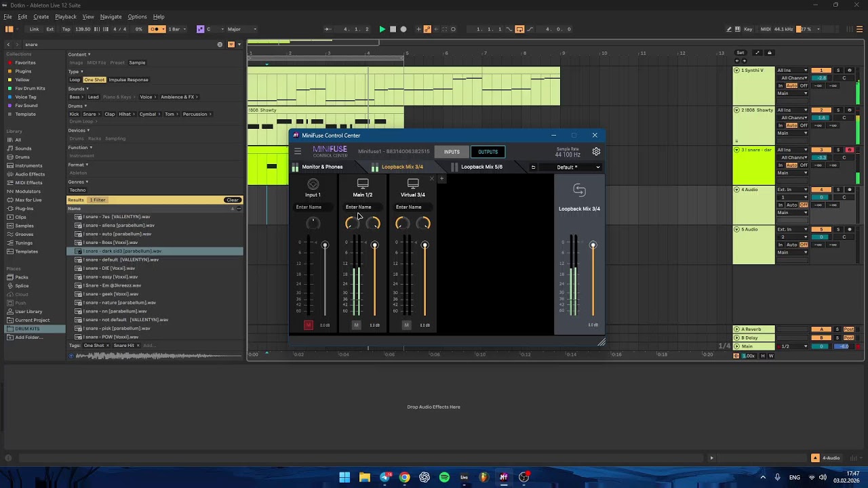This screenshot has width=868, height=488.
Task: Select the Loopback Mix 3/4 tab
Action: click(402, 167)
